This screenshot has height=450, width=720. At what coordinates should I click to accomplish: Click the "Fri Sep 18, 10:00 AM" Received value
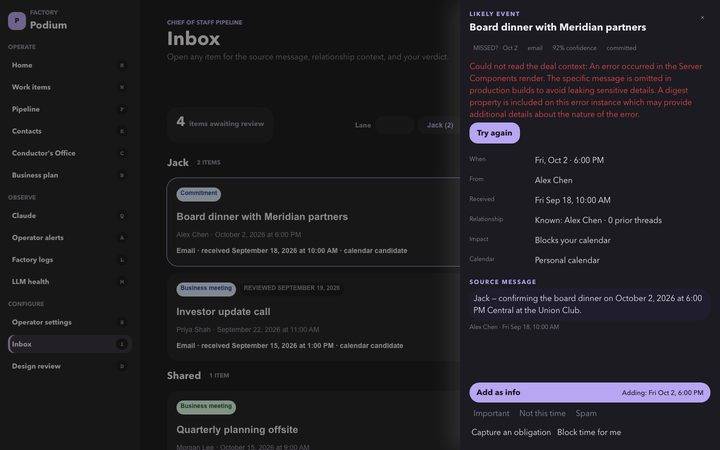pyautogui.click(x=573, y=200)
